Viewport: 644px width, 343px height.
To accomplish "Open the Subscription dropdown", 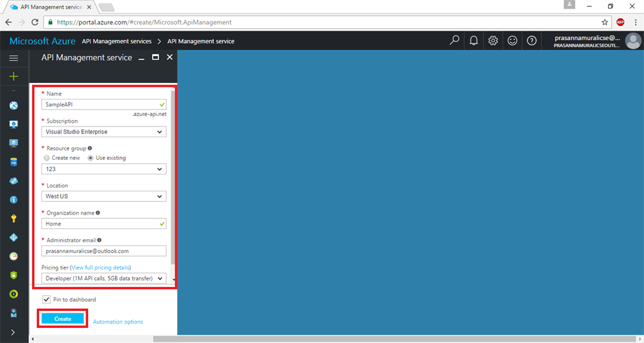I will [x=104, y=132].
